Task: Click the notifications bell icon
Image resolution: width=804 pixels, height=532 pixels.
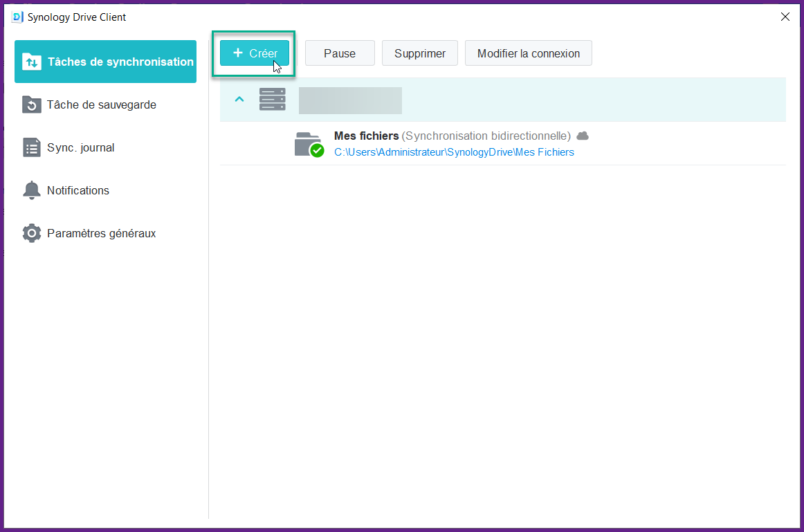Action: [32, 190]
